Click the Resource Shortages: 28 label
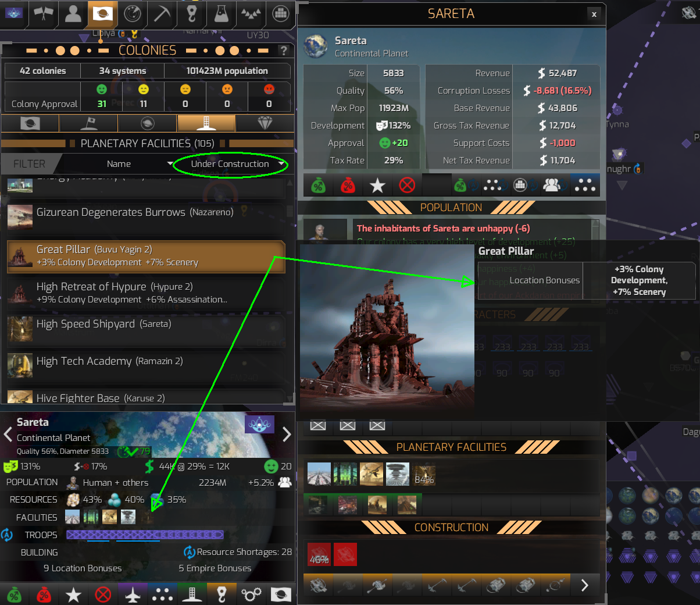 pos(244,552)
